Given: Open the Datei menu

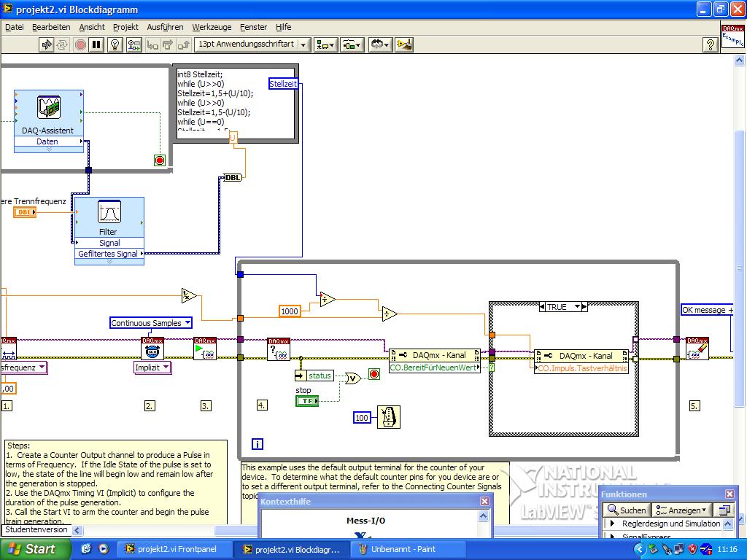Looking at the screenshot, I should (x=15, y=27).
